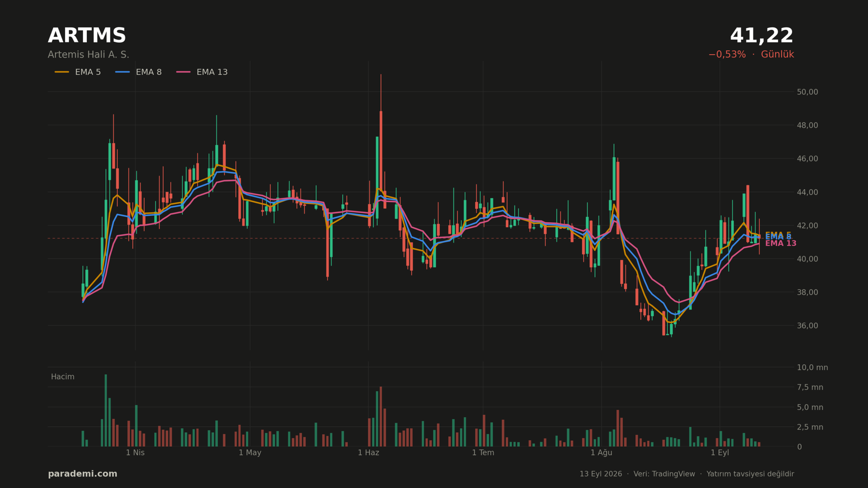Click the parademi.com footer text

pos(82,474)
